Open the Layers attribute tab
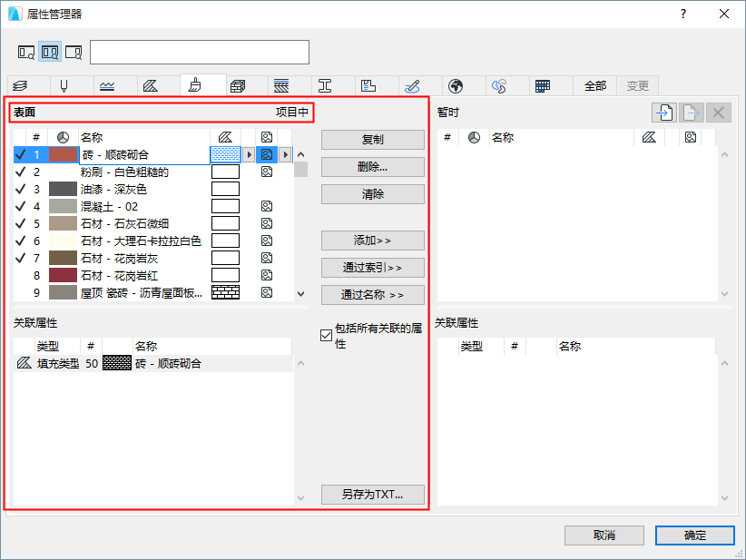The image size is (746, 560). coord(21,86)
